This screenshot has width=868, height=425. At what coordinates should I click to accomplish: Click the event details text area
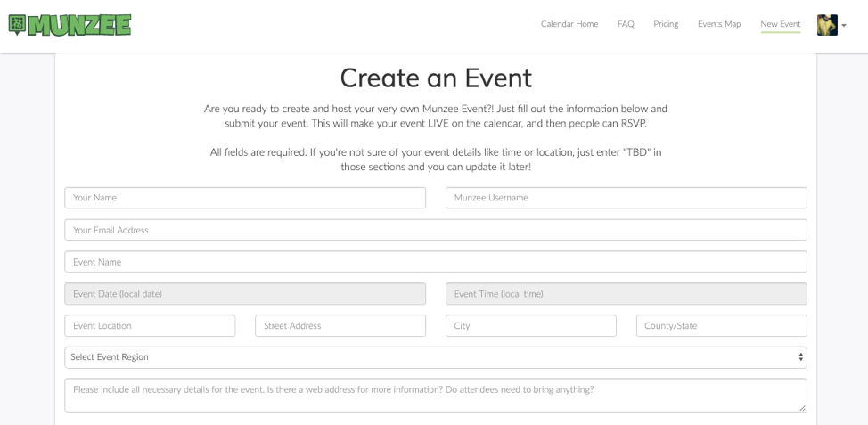tap(436, 395)
